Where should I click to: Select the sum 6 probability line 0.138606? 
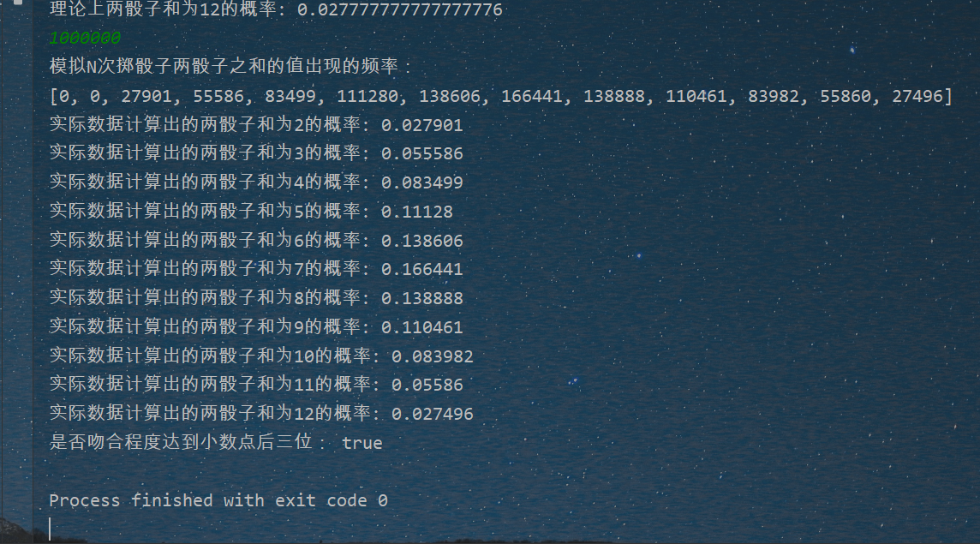tap(256, 240)
